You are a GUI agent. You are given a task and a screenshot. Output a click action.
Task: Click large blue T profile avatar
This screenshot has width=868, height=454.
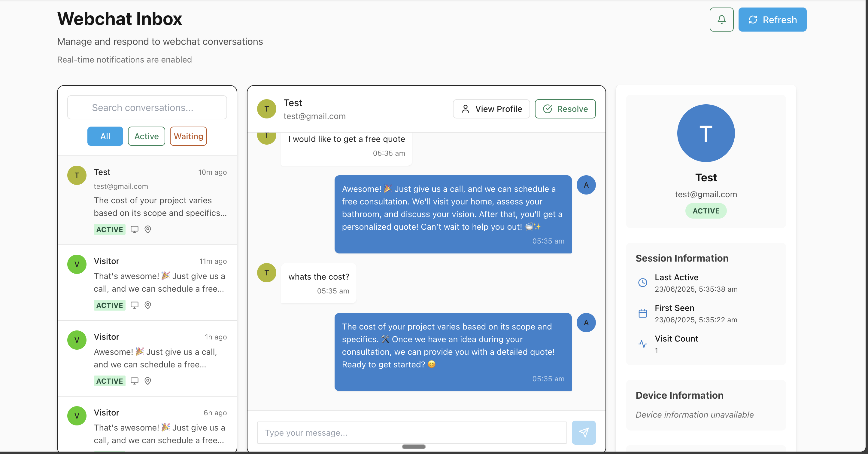click(x=706, y=133)
